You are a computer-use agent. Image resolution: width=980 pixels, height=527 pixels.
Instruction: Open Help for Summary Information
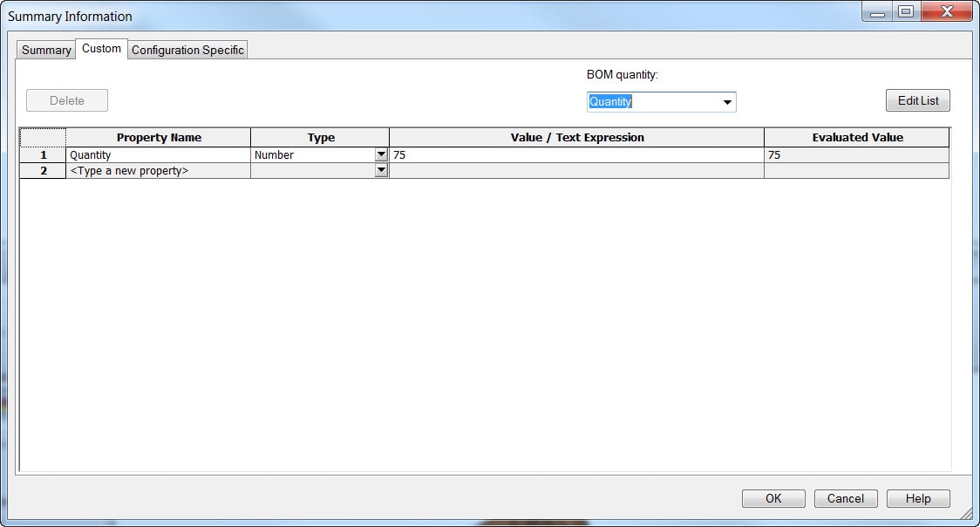point(917,498)
